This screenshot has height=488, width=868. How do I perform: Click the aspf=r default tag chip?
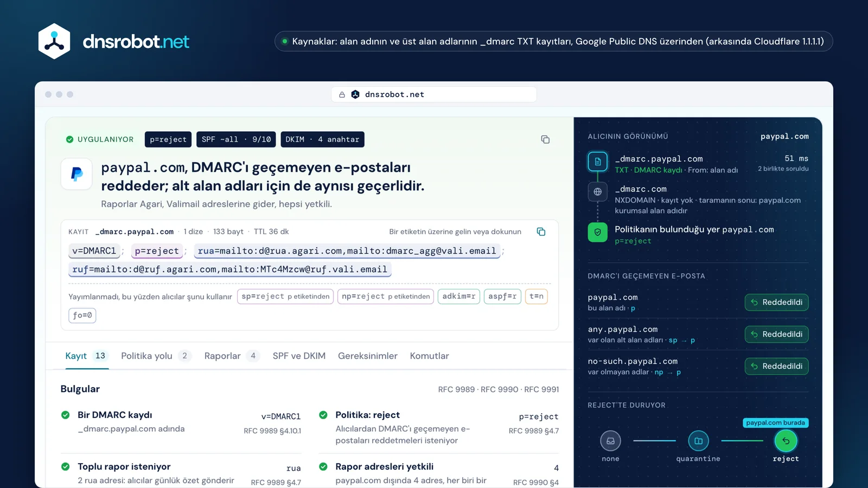[502, 297]
